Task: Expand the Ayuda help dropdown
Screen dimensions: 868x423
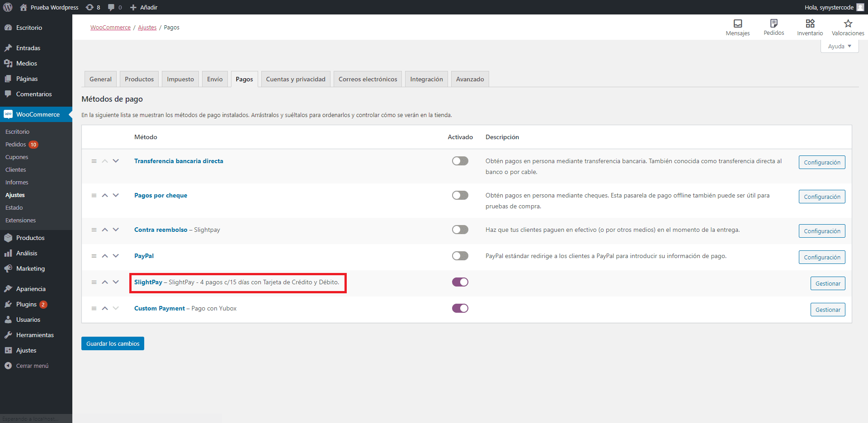Action: click(x=840, y=46)
